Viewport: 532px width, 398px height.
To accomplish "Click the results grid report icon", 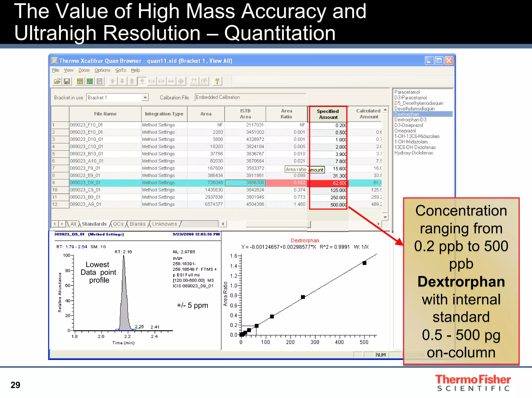I will [99, 81].
